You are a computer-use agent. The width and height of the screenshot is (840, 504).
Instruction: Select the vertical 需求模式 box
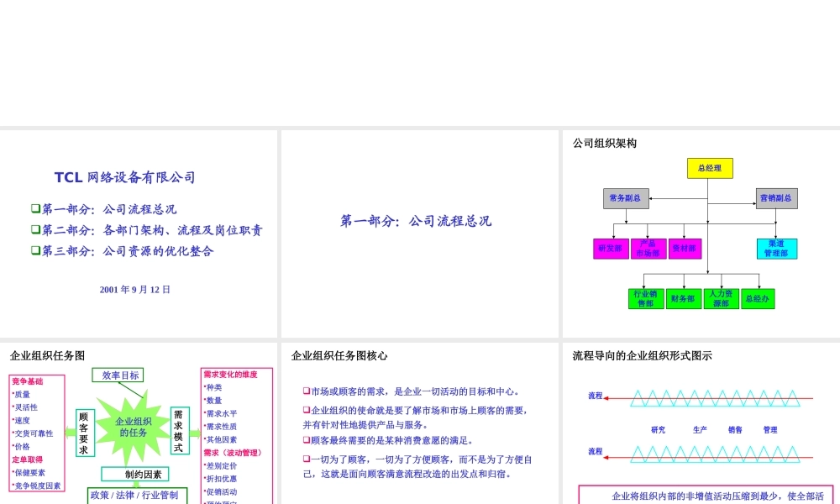pos(180,431)
